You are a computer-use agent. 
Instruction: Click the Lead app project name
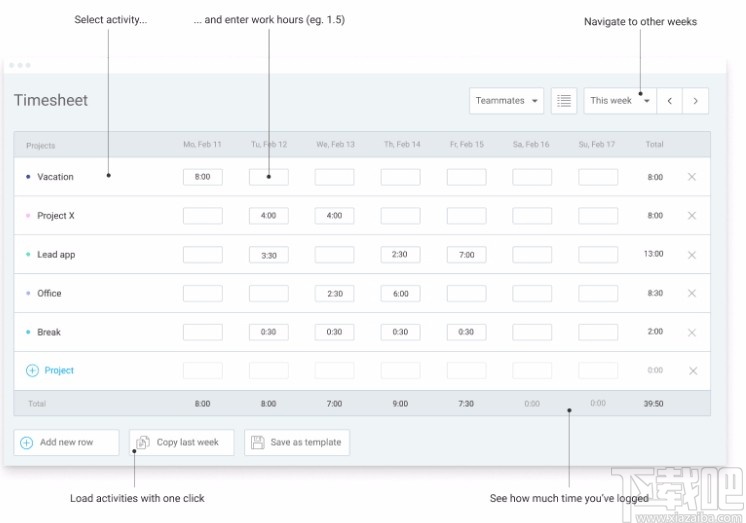pos(56,255)
